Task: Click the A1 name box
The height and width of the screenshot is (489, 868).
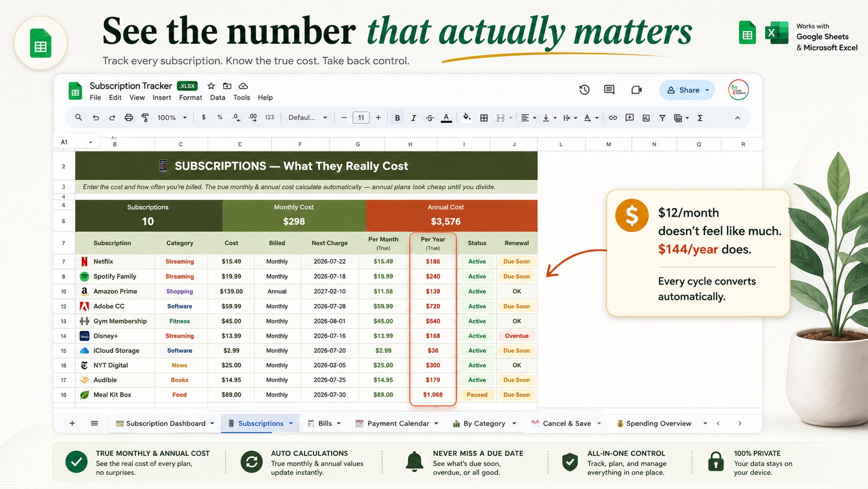Action: (76, 142)
